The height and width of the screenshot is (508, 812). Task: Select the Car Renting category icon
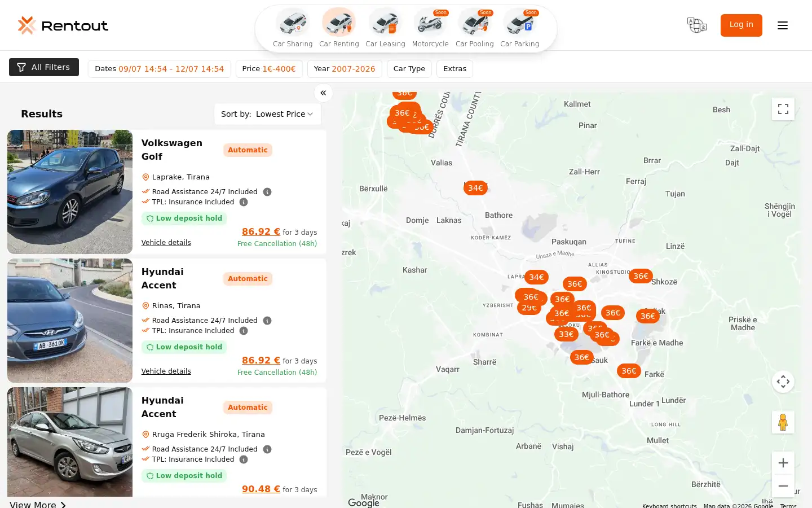339,23
